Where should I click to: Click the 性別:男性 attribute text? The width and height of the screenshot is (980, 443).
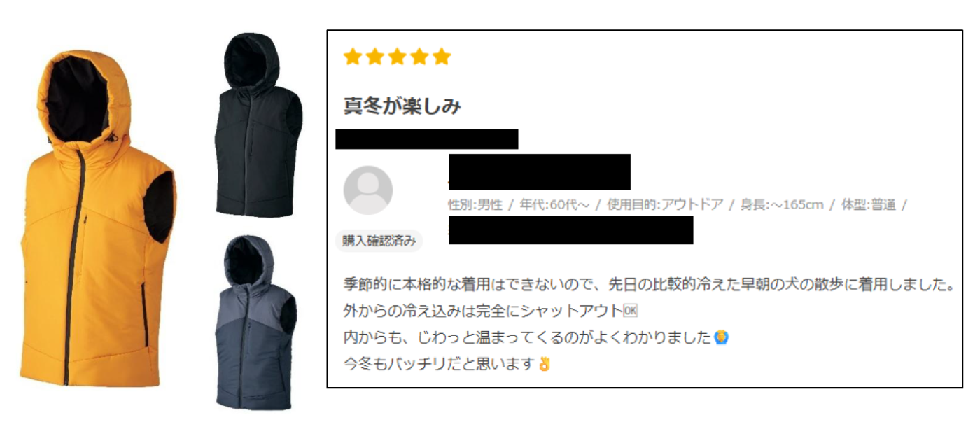click(475, 205)
